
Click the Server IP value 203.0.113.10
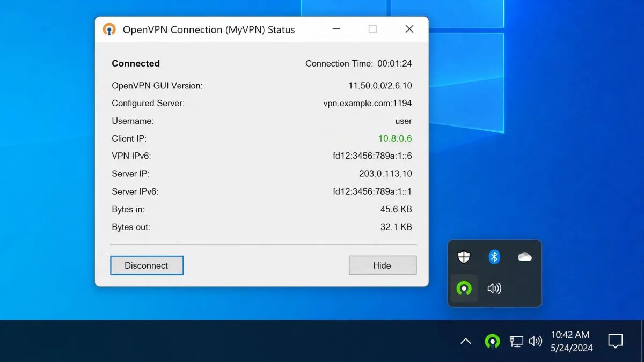coord(385,174)
